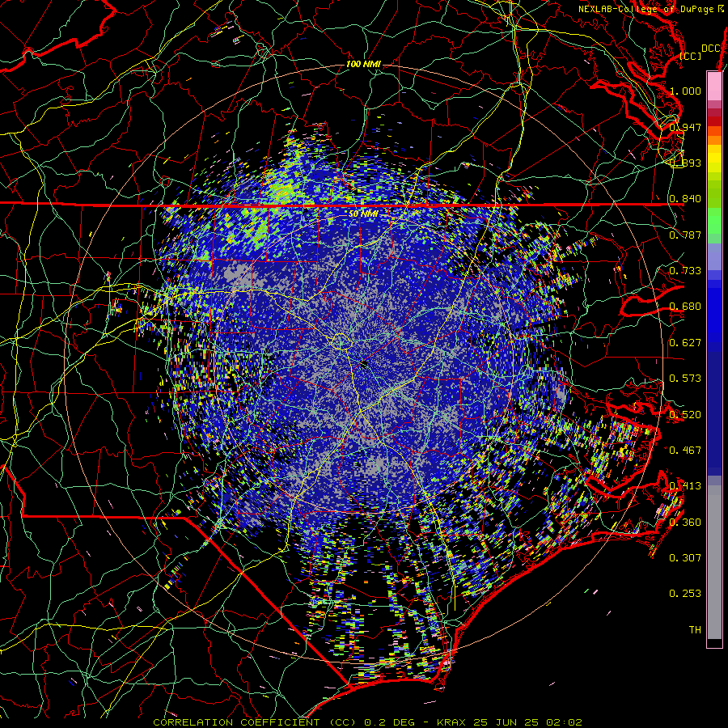
Task: Click the 1.000 legend value
Action: pos(685,91)
